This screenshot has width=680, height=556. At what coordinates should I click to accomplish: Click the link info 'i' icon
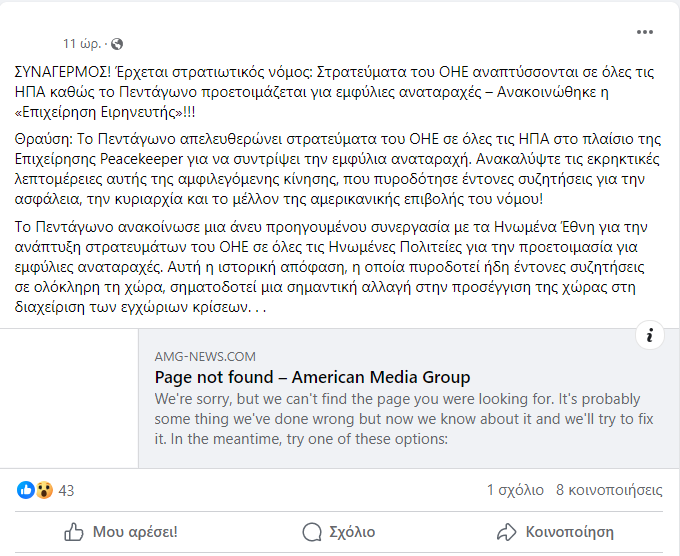click(x=650, y=335)
